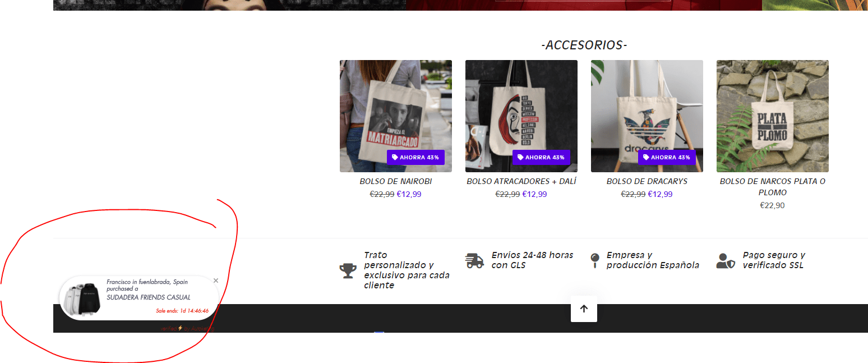Click the trophy icon beside Trato personalizado

pyautogui.click(x=348, y=271)
